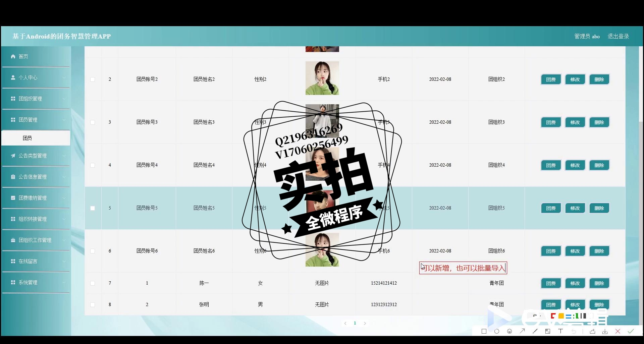This screenshot has width=644, height=344.
Task: Expand the 公告类型管理 chevron
Action: pyautogui.click(x=64, y=156)
